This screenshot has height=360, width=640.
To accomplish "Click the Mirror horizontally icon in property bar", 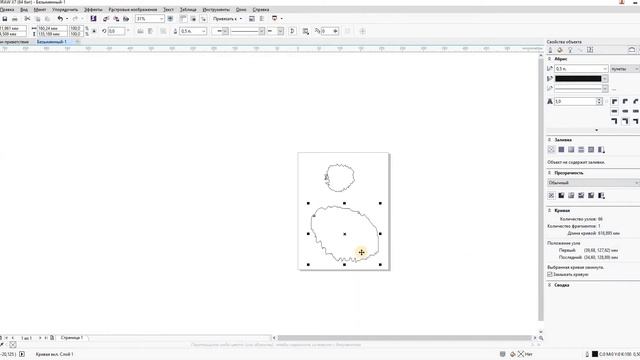I will pyautogui.click(x=140, y=31).
